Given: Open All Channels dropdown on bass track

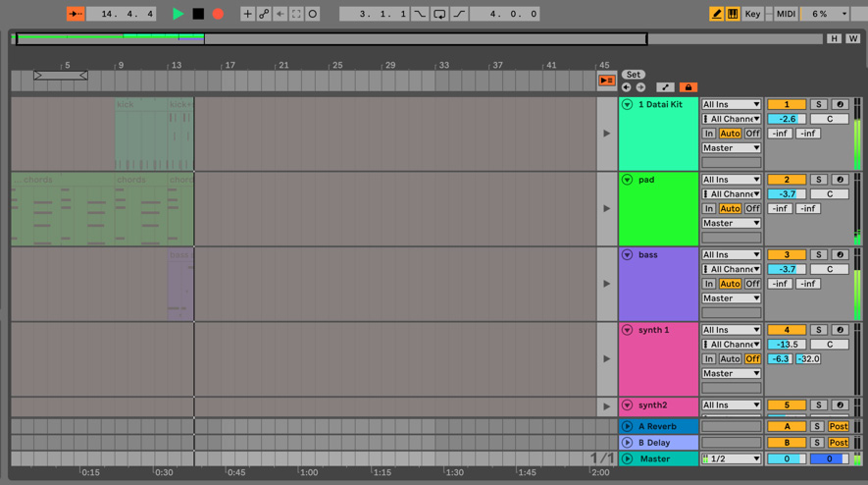Looking at the screenshot, I should pyautogui.click(x=732, y=269).
